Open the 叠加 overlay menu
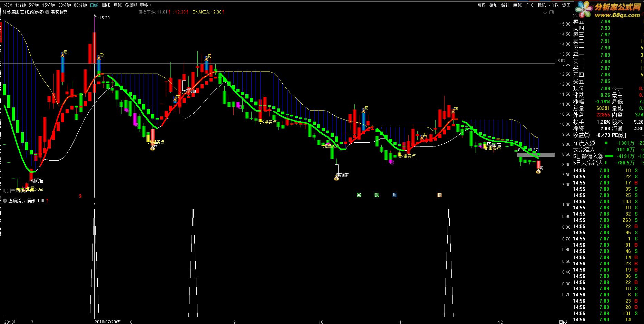 coord(494,5)
